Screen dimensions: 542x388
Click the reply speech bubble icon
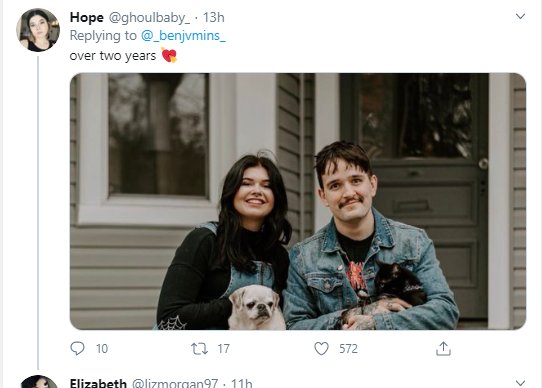tap(77, 348)
